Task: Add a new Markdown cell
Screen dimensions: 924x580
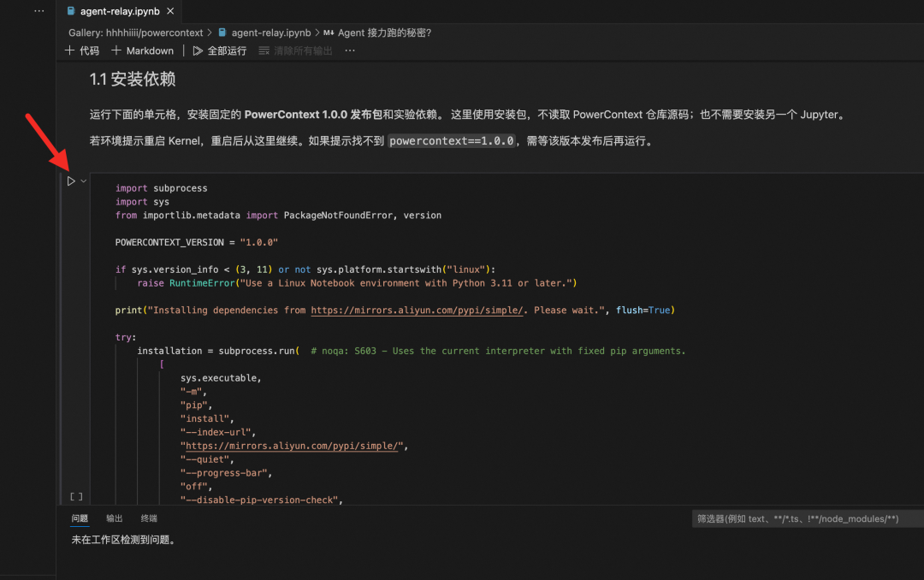Action: pos(143,50)
